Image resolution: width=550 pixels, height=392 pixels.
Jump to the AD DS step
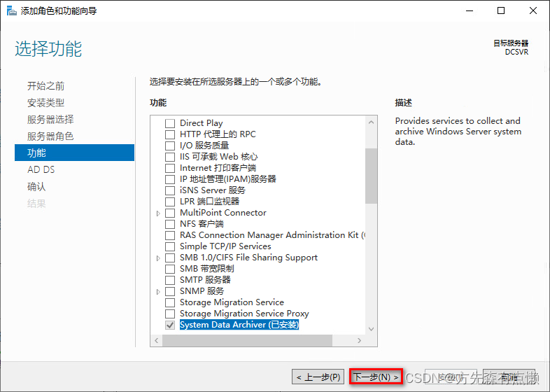41,169
